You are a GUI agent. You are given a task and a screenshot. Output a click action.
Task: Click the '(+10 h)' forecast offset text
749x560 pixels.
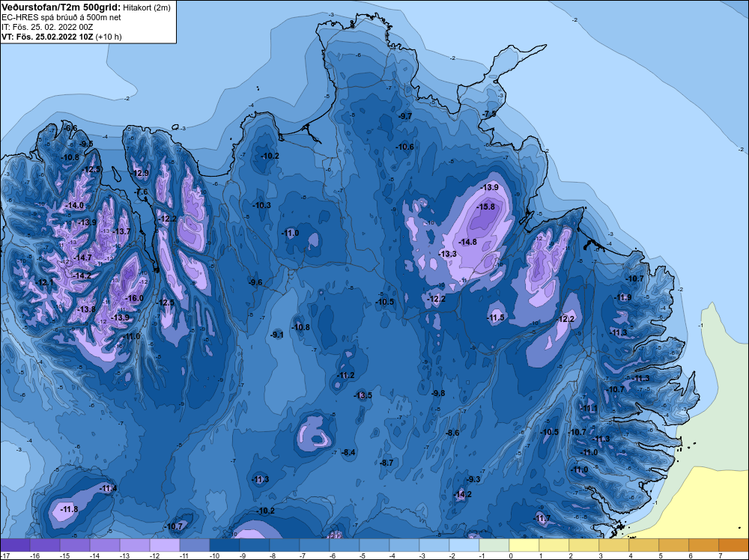point(109,36)
